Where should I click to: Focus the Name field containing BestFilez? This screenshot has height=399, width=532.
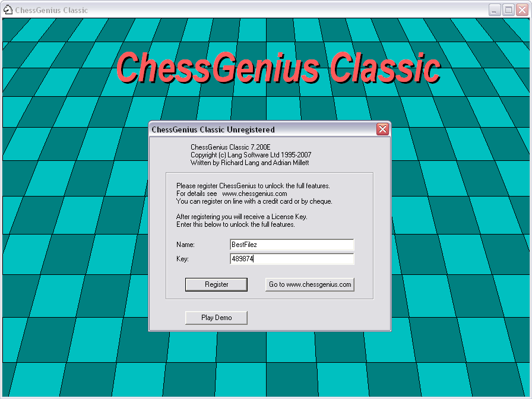292,245
